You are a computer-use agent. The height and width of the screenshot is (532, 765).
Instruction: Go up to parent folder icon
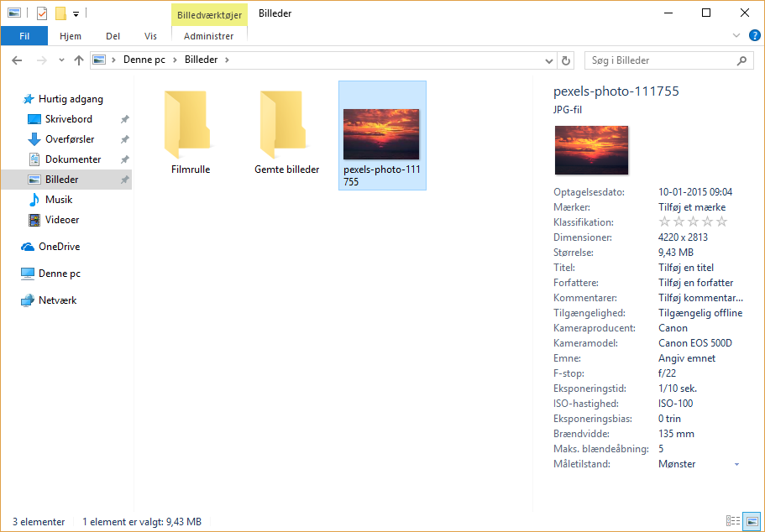[79, 60]
